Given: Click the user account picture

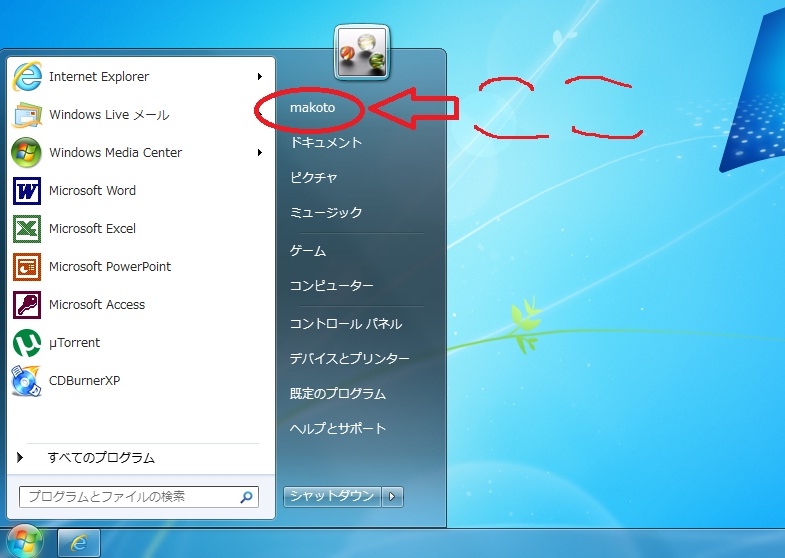Looking at the screenshot, I should (361, 53).
